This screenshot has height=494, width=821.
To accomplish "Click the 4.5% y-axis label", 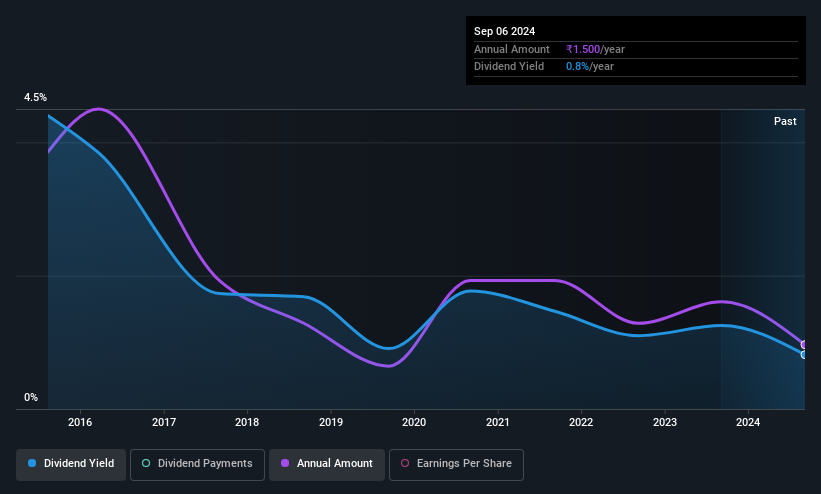I will coord(36,98).
